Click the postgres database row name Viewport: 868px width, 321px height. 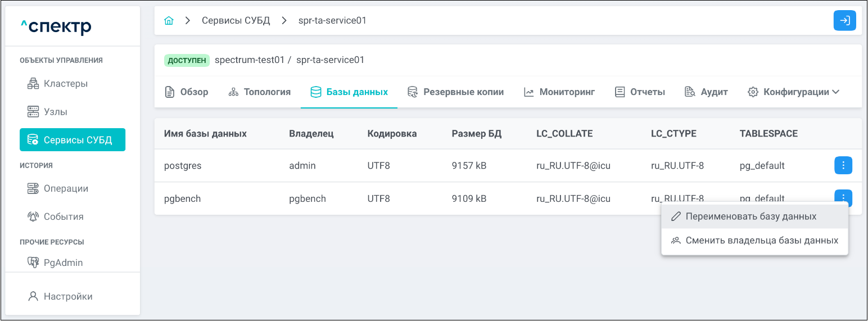183,166
